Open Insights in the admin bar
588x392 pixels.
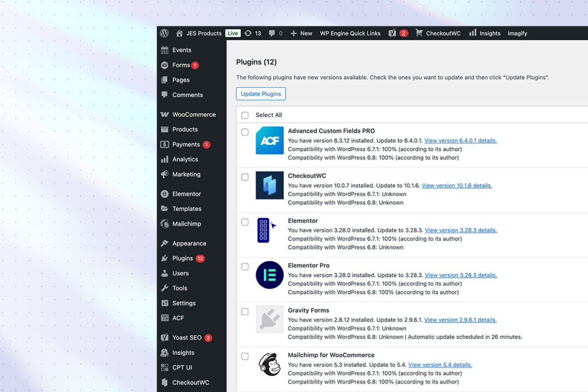(x=484, y=33)
